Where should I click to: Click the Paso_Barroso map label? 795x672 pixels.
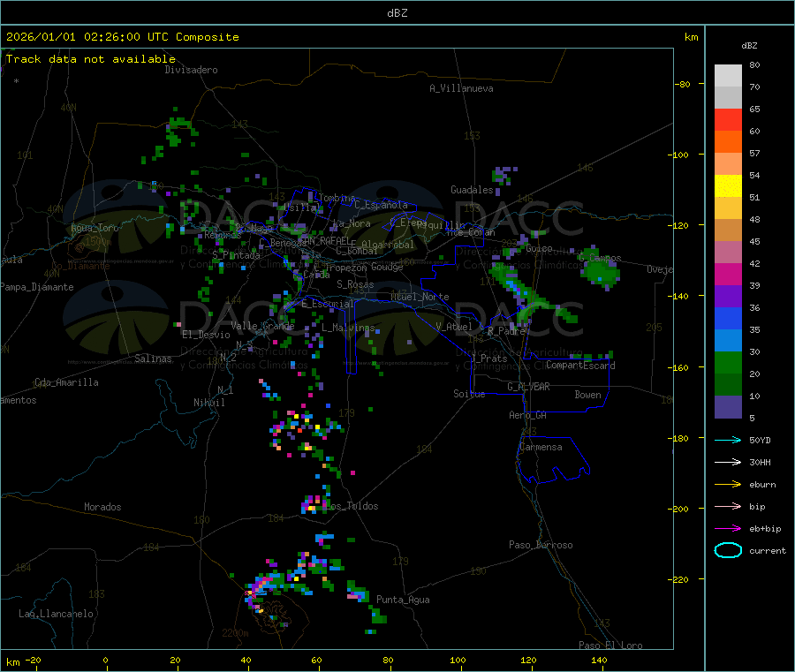(541, 545)
